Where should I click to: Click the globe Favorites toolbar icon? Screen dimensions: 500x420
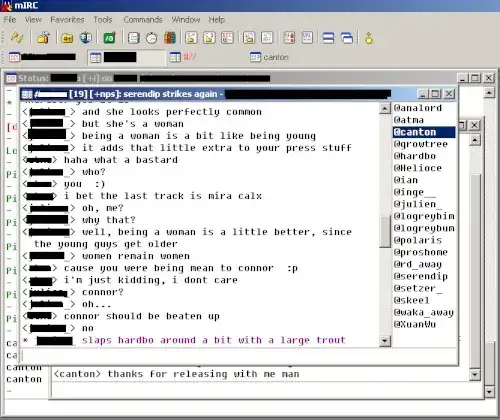(x=86, y=38)
